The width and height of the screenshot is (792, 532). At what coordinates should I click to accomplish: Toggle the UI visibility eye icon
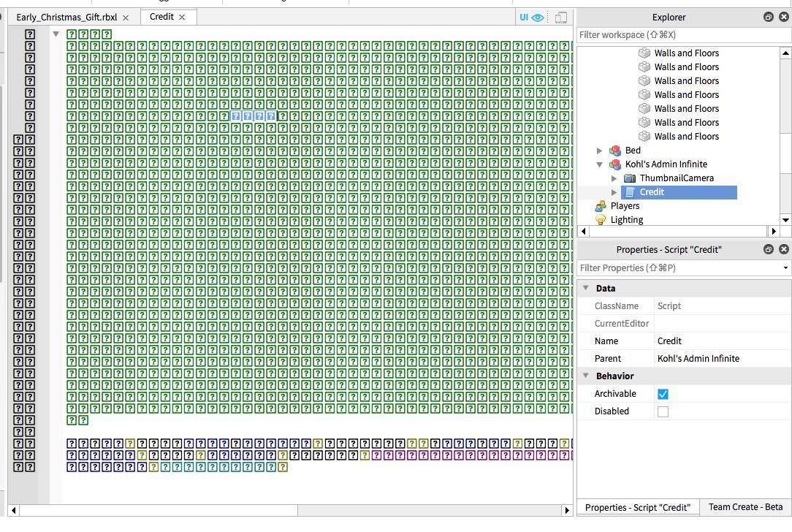coord(537,18)
